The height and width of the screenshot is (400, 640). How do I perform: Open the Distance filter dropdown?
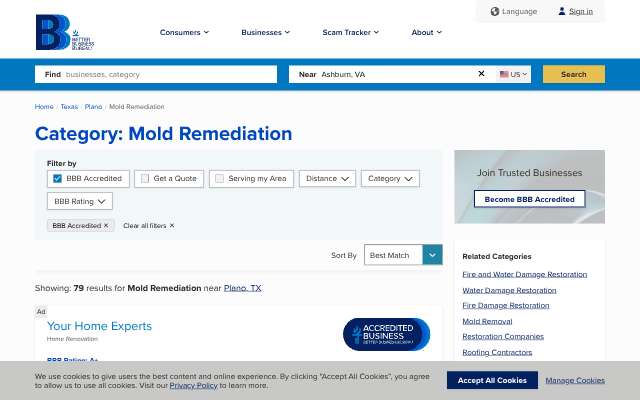coord(327,179)
